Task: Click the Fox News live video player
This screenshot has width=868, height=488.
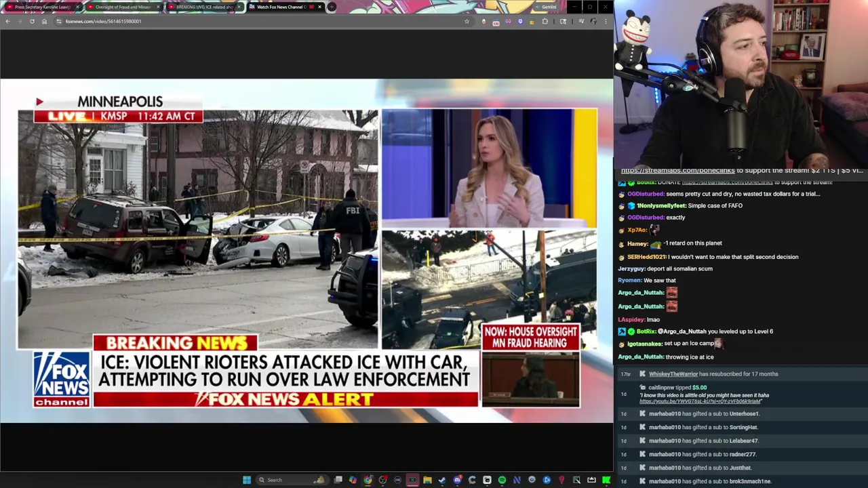Action: [x=307, y=251]
